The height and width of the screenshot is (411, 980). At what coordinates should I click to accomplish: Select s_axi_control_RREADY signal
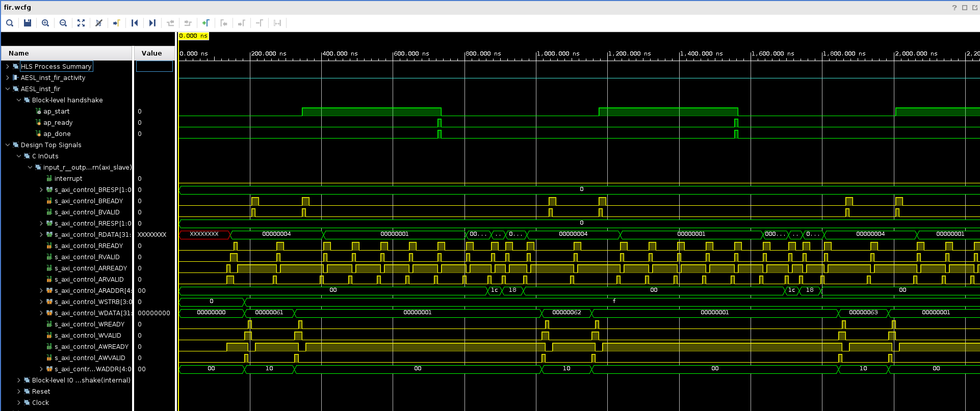(89, 246)
